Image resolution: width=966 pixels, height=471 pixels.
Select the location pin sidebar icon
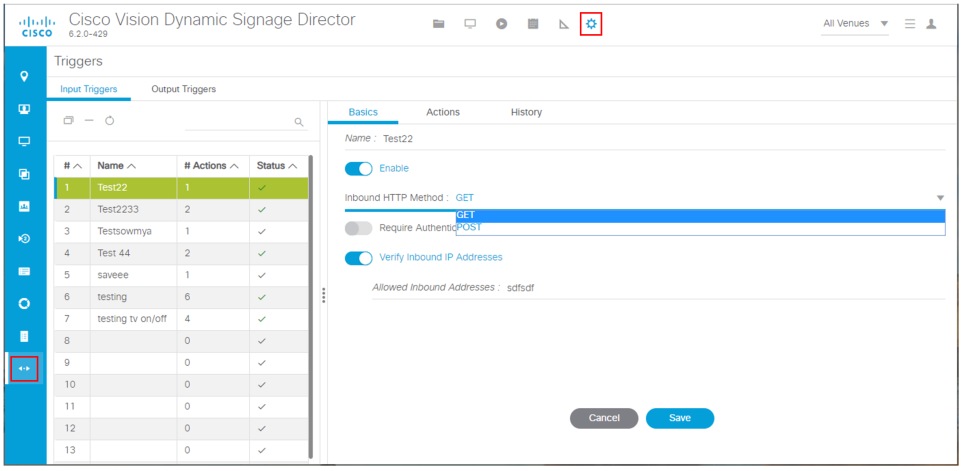pos(25,76)
